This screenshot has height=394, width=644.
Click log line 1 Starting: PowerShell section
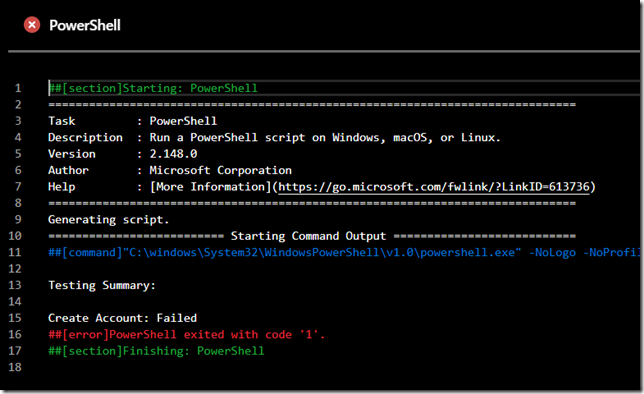[153, 88]
